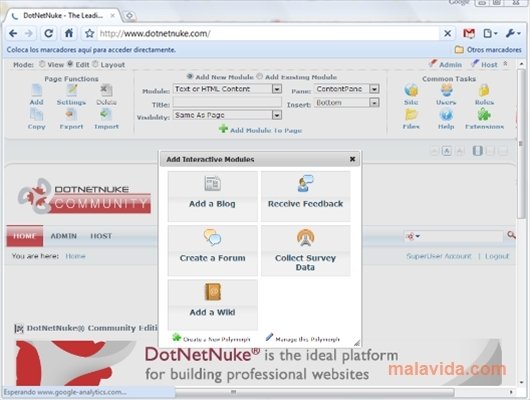Viewport: 530px width, 400px height.
Task: Click the module Title input field
Action: pos(227,102)
